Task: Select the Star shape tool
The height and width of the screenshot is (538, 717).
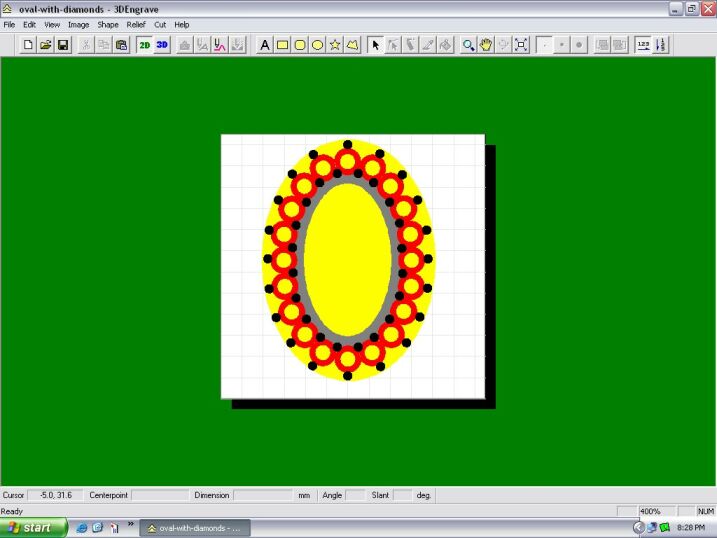Action: pyautogui.click(x=335, y=45)
